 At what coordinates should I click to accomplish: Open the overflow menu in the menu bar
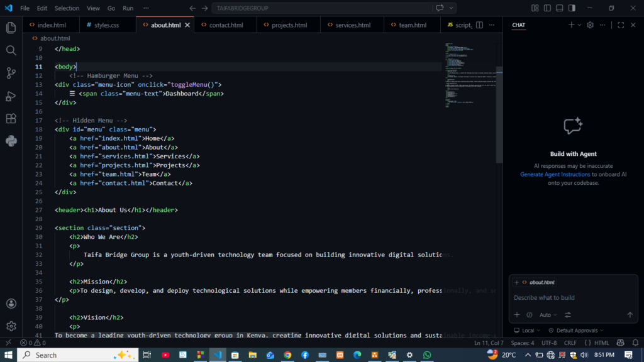pos(146,8)
